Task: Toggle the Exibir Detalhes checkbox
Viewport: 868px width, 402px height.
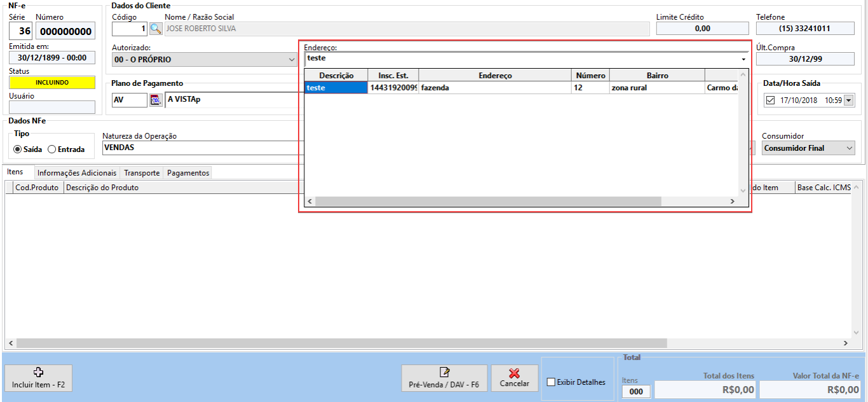Action: coord(551,382)
